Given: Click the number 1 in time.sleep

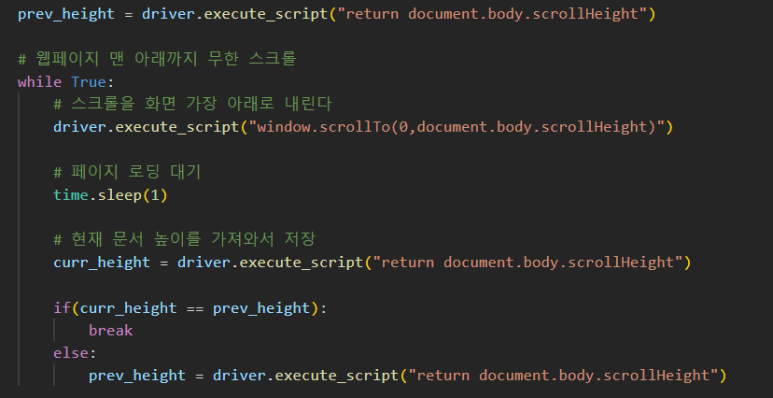Looking at the screenshot, I should (155, 195).
